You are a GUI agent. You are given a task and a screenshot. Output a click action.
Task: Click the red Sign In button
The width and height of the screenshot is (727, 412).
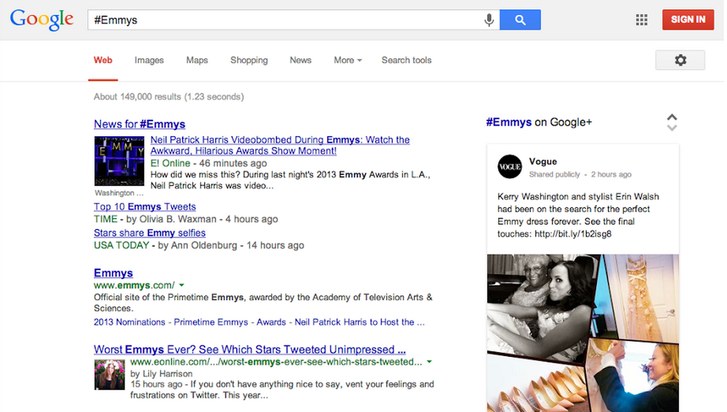click(x=688, y=20)
